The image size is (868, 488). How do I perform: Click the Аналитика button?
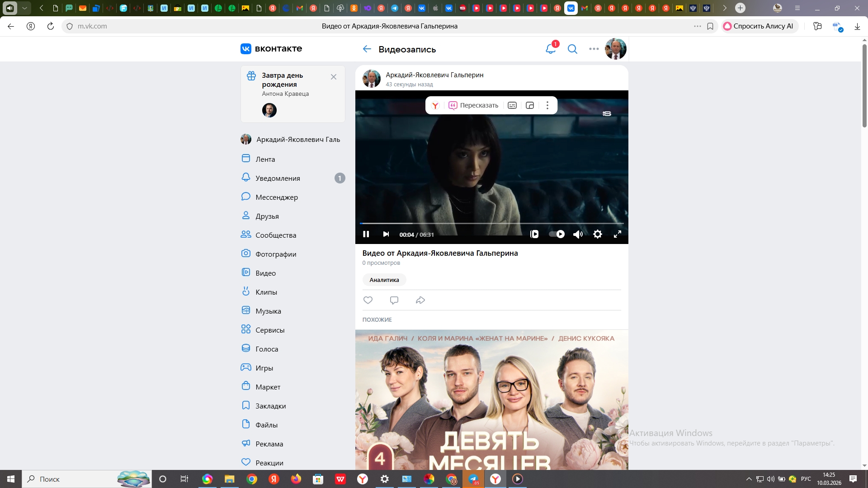(x=384, y=280)
